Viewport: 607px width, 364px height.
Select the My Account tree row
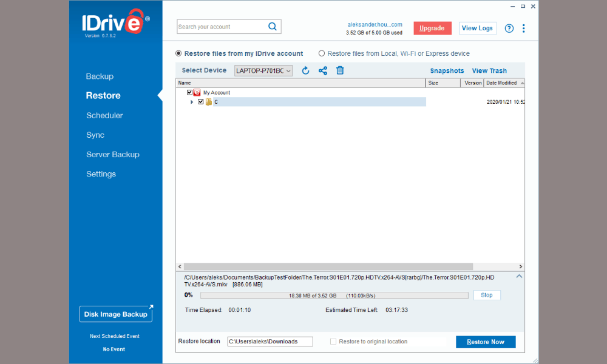tap(217, 93)
